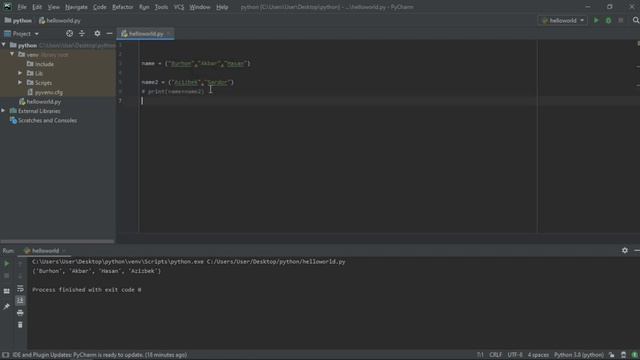Select the helloworld tab in Run panel
Viewport: 640px width, 360px height.
click(44, 251)
